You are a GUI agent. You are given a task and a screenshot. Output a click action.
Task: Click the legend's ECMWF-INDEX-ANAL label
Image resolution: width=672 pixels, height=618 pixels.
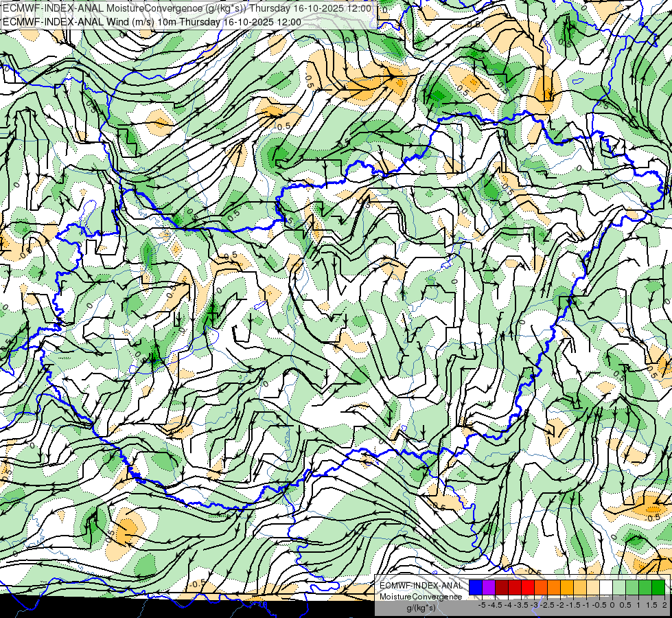coord(421,586)
